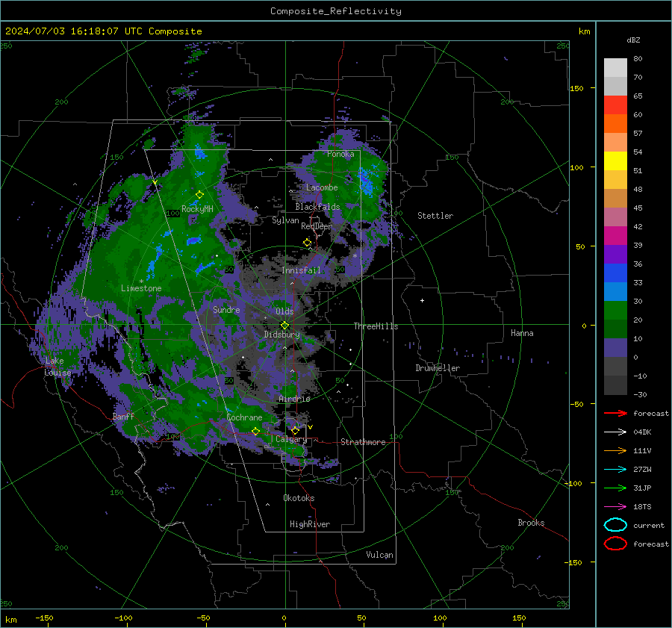Click the Vulcan label

point(379,555)
